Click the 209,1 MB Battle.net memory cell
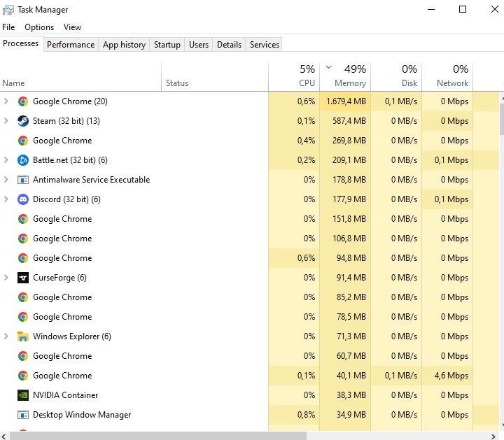Viewport: 504px width, 440px height. click(345, 160)
